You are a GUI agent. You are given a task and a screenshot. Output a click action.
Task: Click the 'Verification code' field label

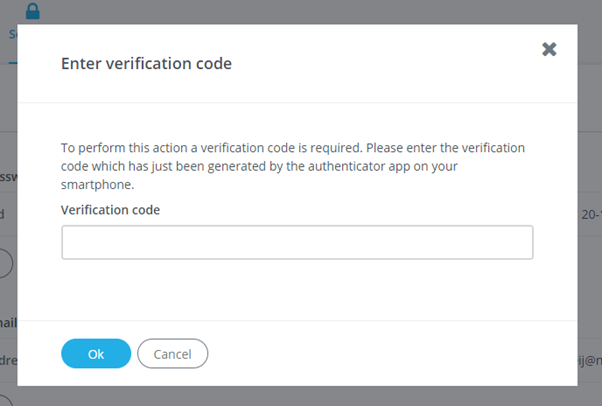(110, 210)
